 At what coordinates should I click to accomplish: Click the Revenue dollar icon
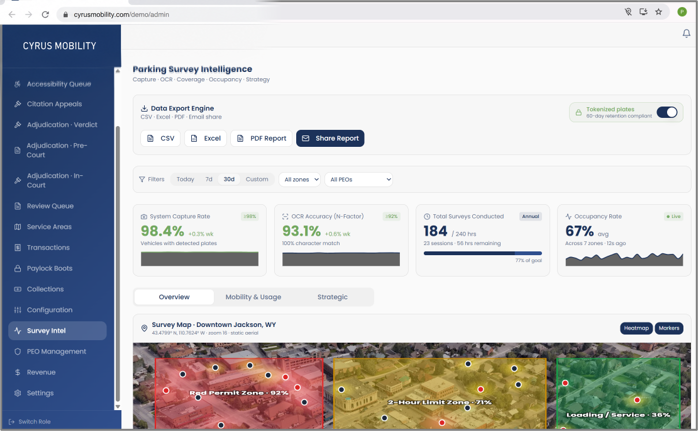tap(17, 372)
